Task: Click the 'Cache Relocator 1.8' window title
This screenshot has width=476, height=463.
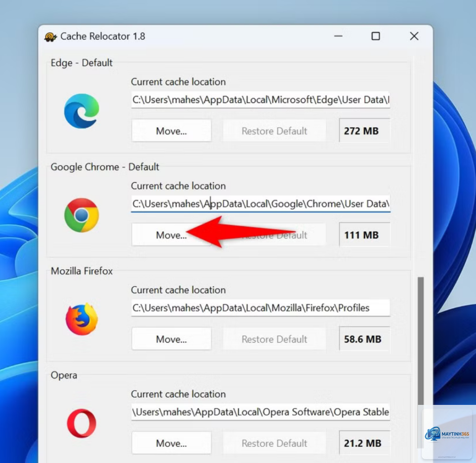Action: (103, 36)
